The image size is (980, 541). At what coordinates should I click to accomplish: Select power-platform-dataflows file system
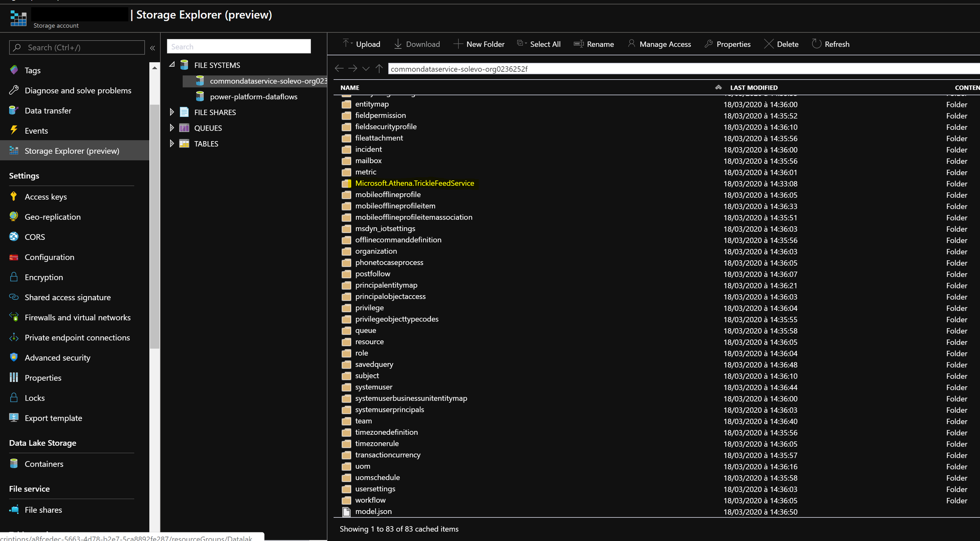253,96
